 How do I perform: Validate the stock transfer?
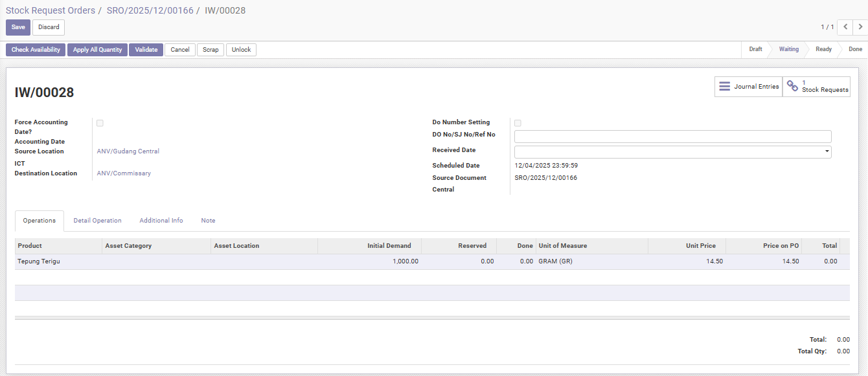[146, 50]
